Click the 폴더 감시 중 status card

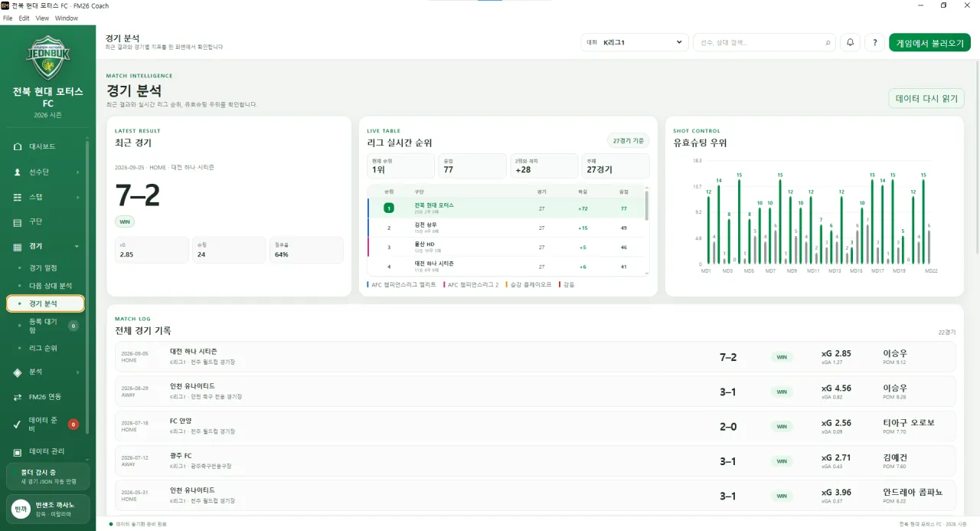(x=47, y=477)
